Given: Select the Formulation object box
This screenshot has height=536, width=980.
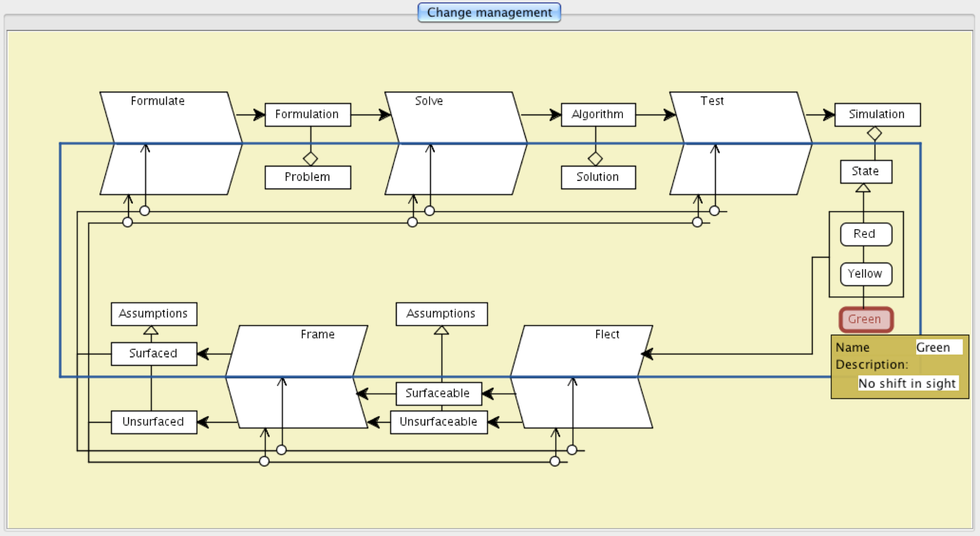Looking at the screenshot, I should click(307, 115).
